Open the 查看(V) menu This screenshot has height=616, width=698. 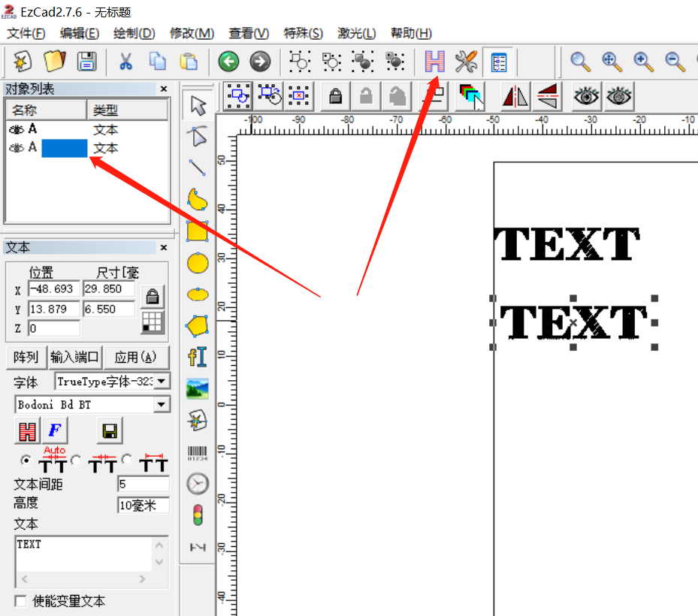point(249,33)
